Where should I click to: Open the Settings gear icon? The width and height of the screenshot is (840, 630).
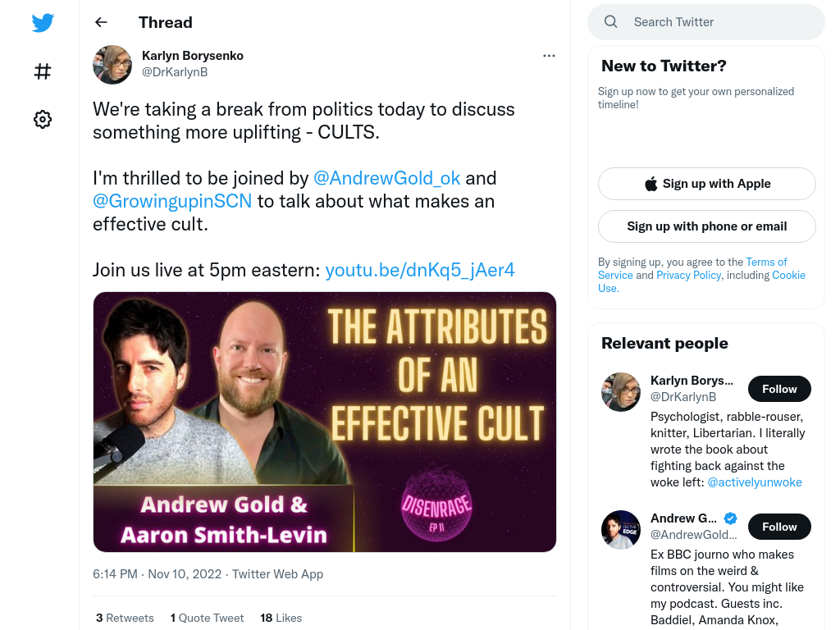point(43,119)
